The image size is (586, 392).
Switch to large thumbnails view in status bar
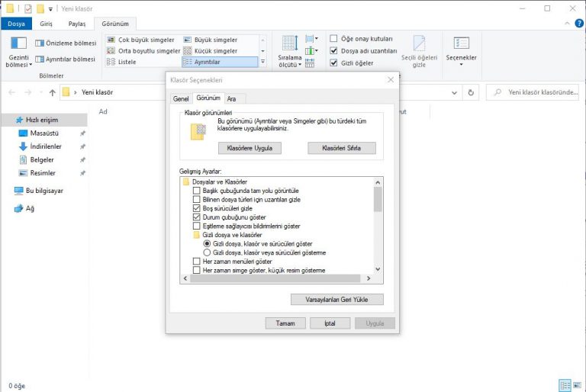(578, 385)
